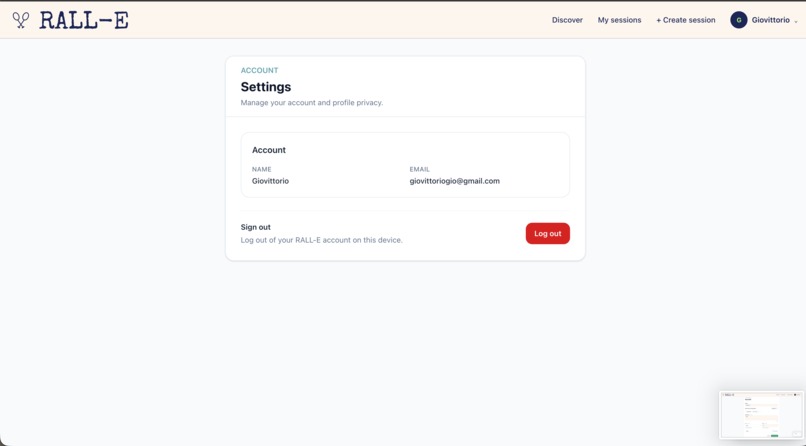Screen dimensions: 806x446
Task: Click text 'Manage your account and profile privacy.'
Action: 312,103
